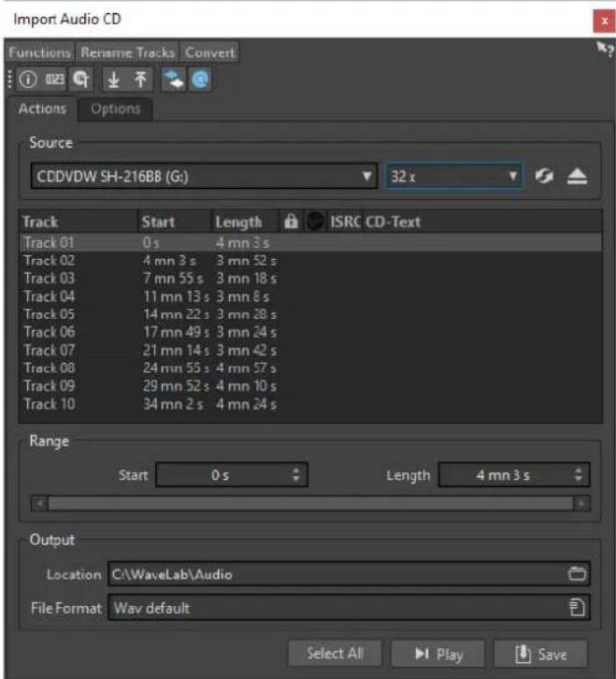Select Track 03 in the list
The image size is (616, 679).
pos(310,279)
